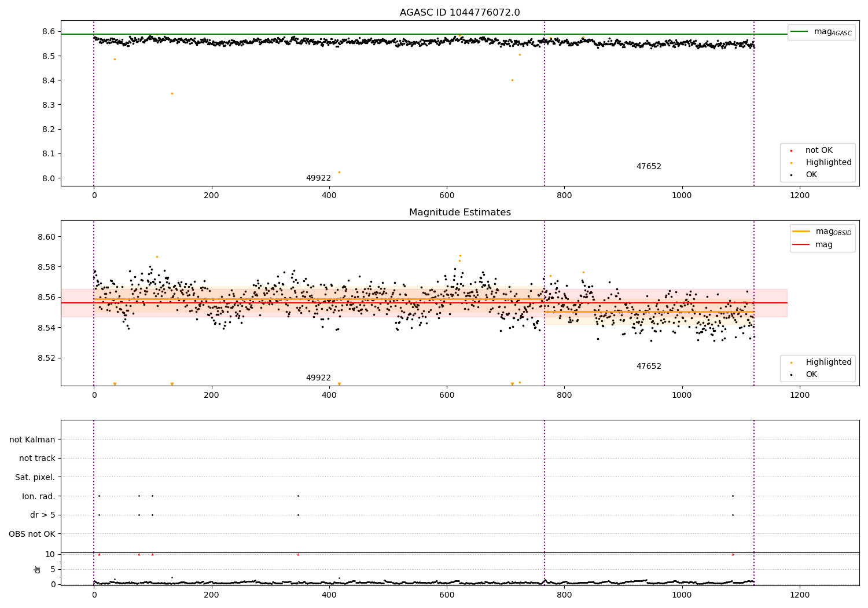Click the orange mag OBSID legend line swatch
Screen dimensions: 868x608
[801, 231]
